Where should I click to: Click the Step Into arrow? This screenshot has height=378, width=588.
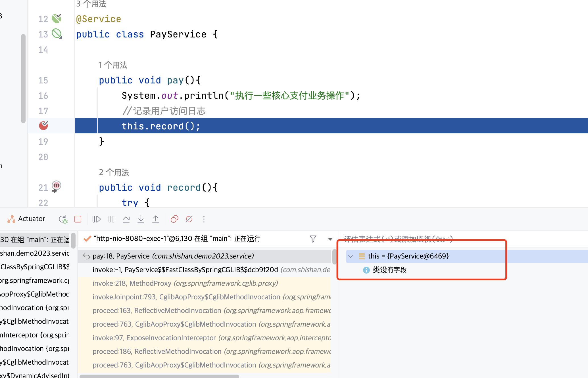(141, 219)
